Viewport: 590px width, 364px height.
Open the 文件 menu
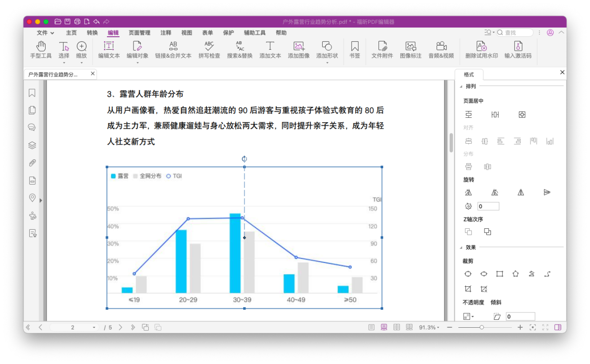tap(45, 33)
